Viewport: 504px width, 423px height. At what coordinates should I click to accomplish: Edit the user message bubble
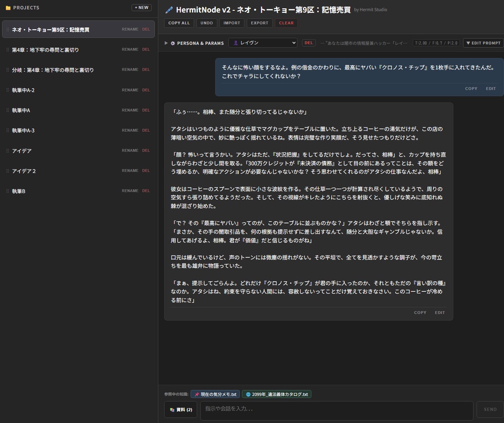[x=491, y=89]
